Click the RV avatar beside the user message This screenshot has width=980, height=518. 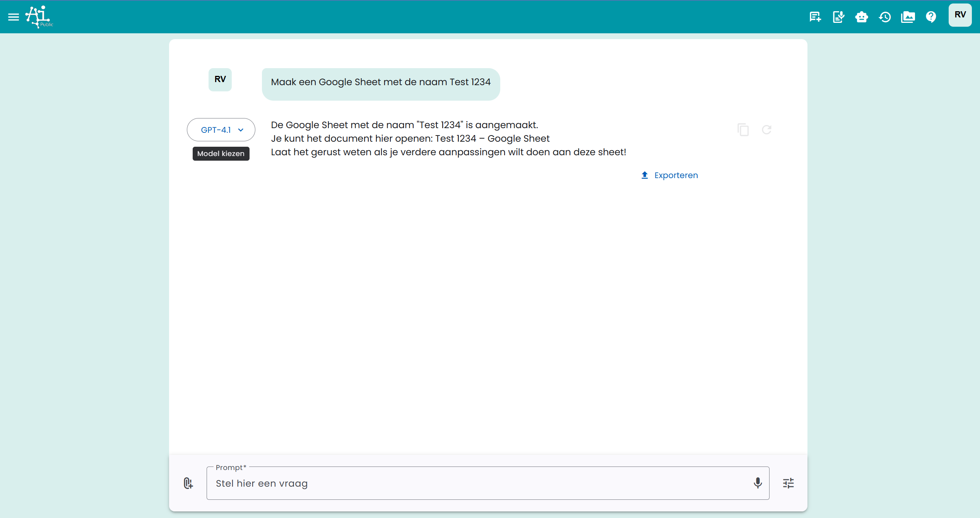tap(220, 79)
